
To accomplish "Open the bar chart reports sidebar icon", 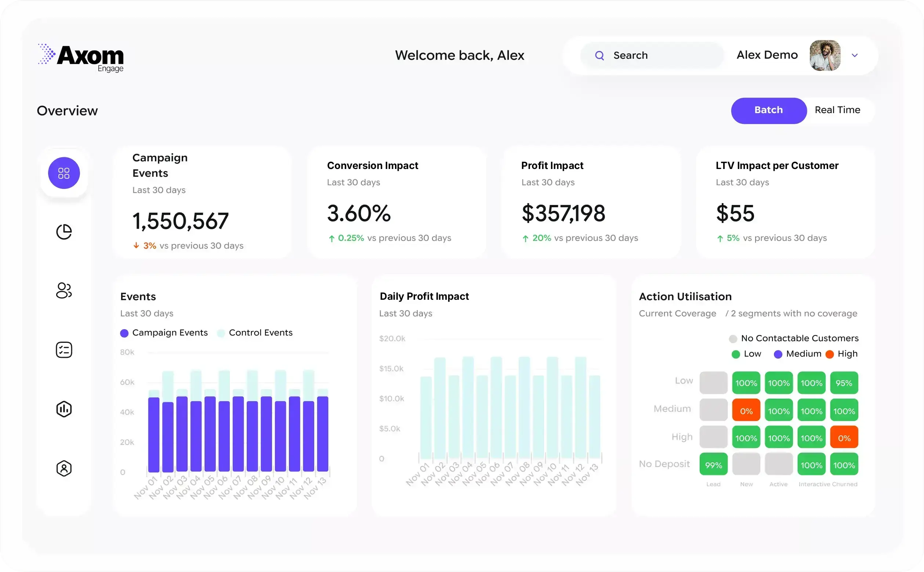I will [x=64, y=409].
